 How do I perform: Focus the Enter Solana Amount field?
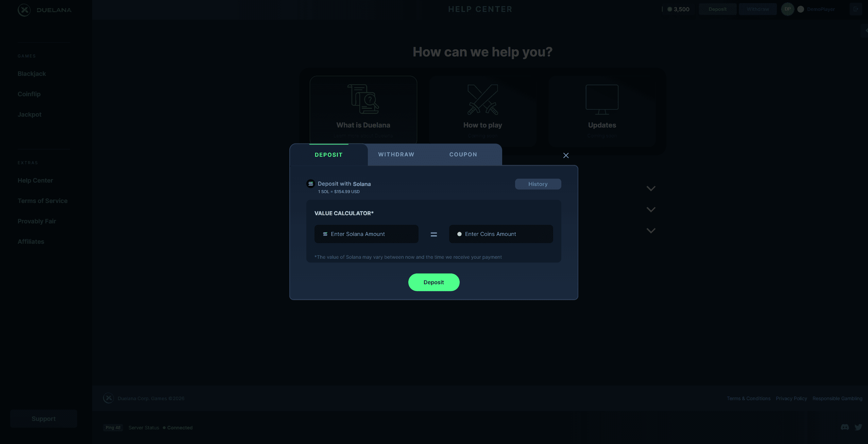366,234
